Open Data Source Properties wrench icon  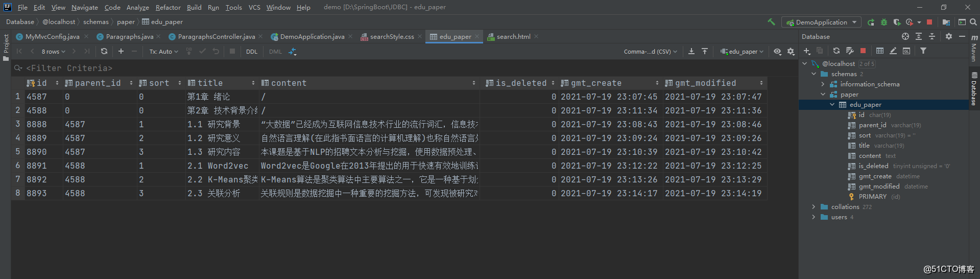(850, 51)
